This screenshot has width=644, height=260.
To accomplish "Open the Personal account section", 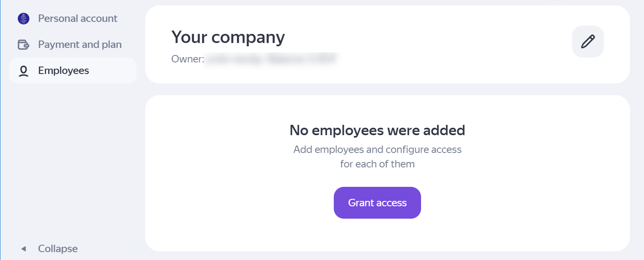I will point(78,19).
